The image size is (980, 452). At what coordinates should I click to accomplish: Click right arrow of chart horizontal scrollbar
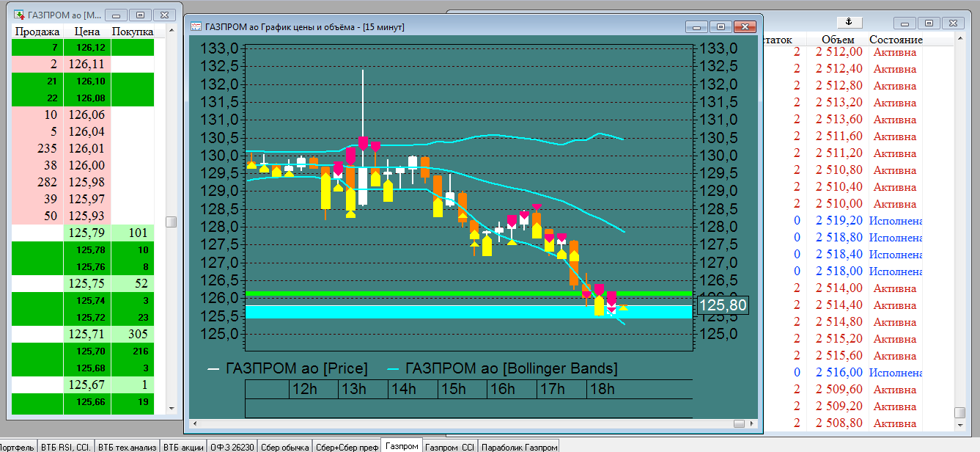coord(751,423)
